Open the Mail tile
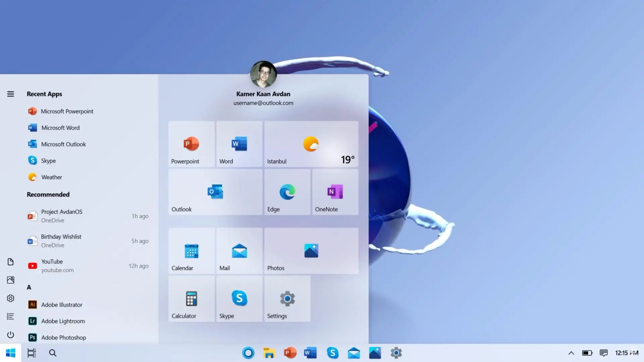The width and height of the screenshot is (644, 362). 239,251
